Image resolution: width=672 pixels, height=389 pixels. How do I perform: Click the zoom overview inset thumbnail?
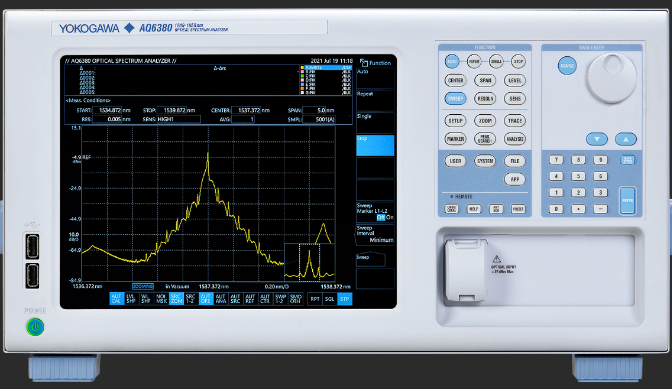[x=309, y=262]
